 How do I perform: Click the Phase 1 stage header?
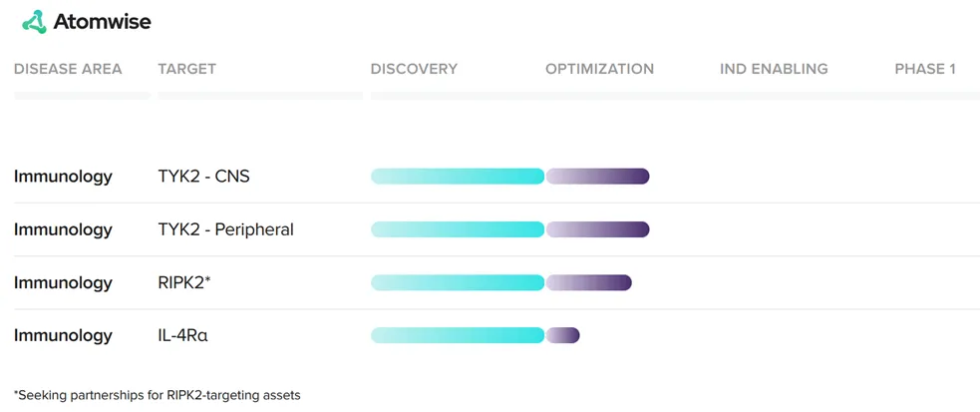(x=925, y=69)
